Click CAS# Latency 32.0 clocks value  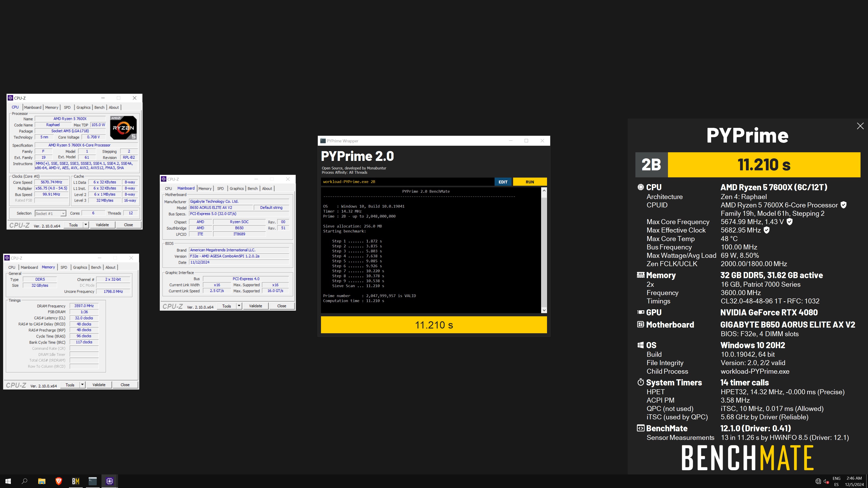pos(84,318)
